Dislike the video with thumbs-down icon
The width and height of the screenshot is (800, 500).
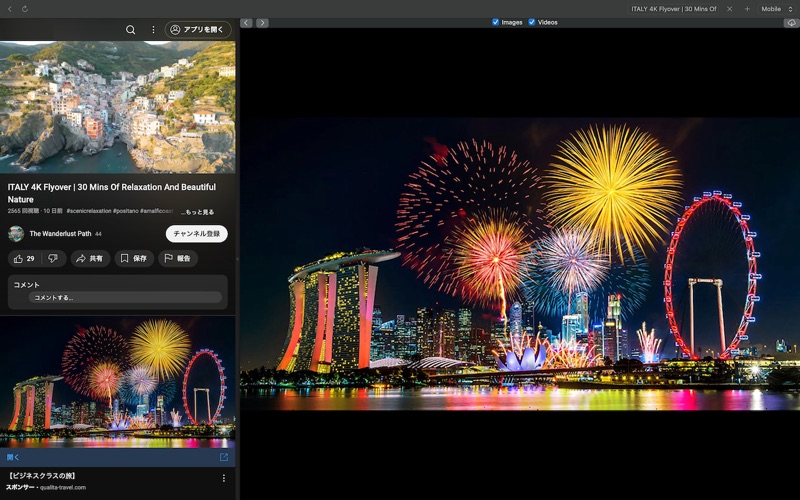pos(53,259)
